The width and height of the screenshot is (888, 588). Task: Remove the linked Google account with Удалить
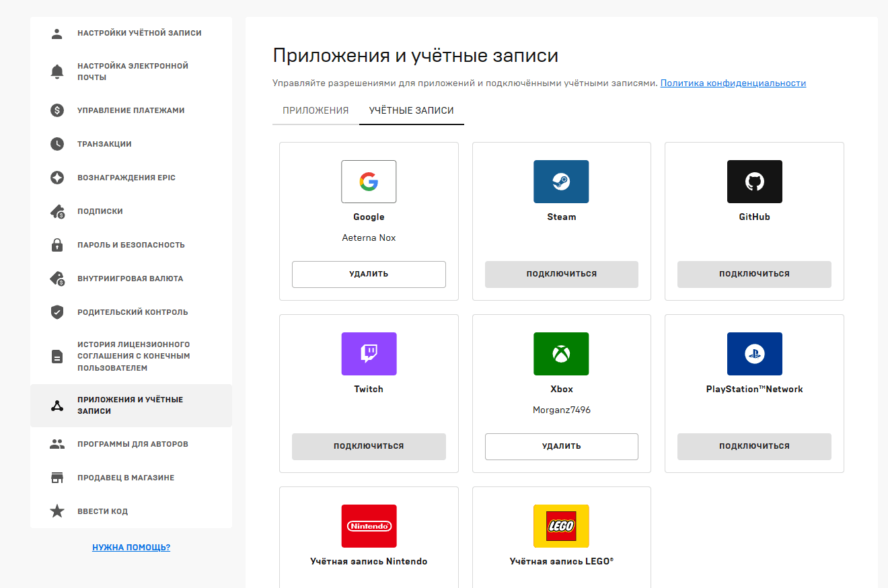[x=369, y=274]
